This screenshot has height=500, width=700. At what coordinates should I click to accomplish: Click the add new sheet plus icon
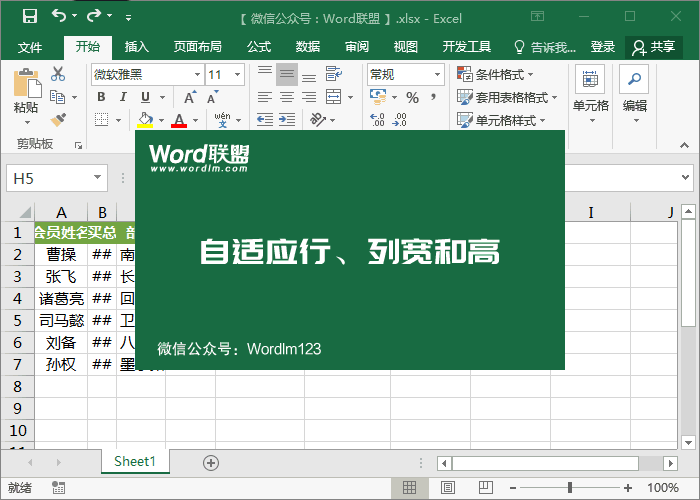click(210, 462)
